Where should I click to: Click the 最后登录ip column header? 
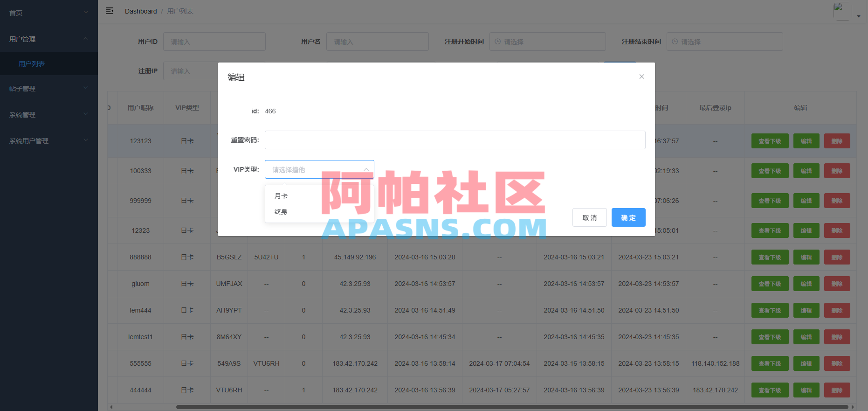click(x=715, y=108)
